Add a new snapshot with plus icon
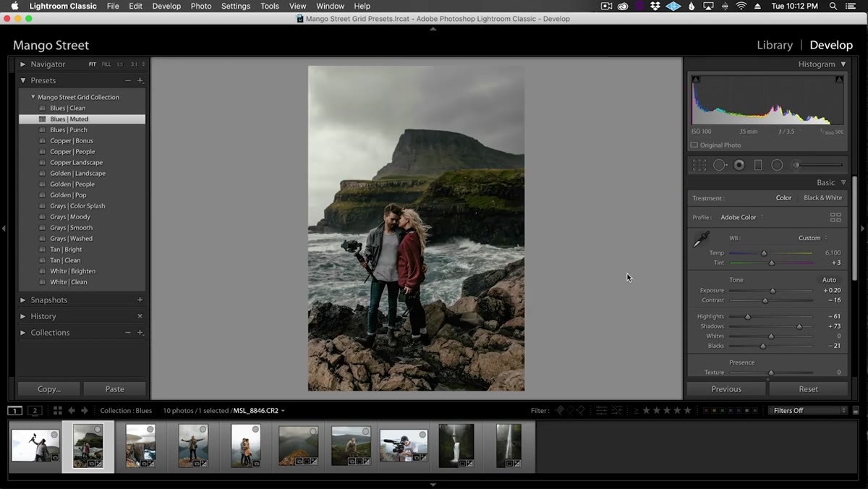The height and width of the screenshot is (489, 868). 140,299
